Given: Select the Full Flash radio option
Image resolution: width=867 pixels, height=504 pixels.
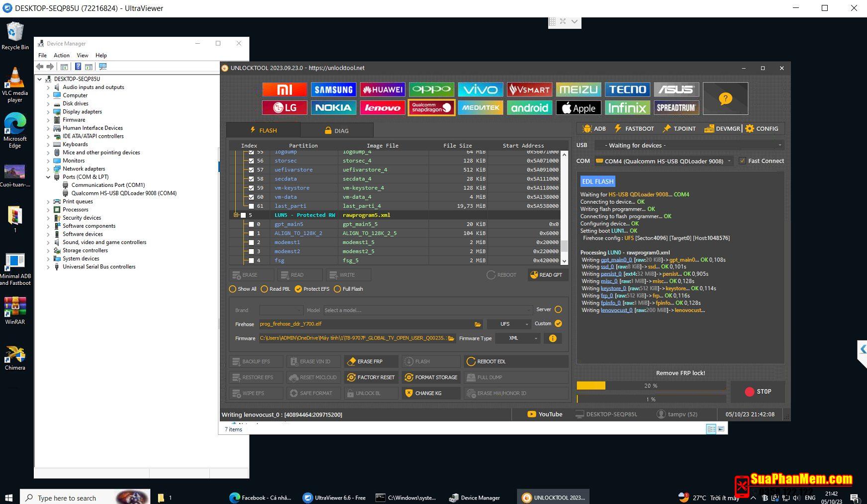Looking at the screenshot, I should (x=337, y=289).
